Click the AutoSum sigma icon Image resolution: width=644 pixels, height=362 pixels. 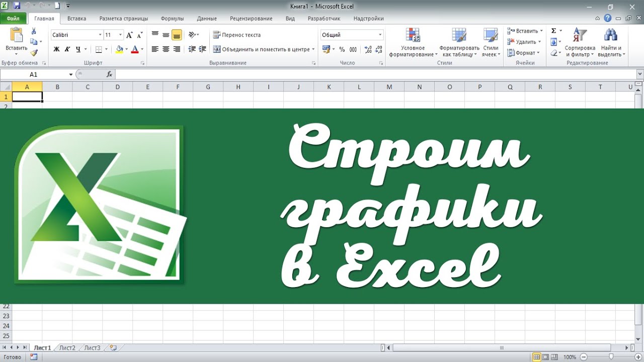point(554,31)
